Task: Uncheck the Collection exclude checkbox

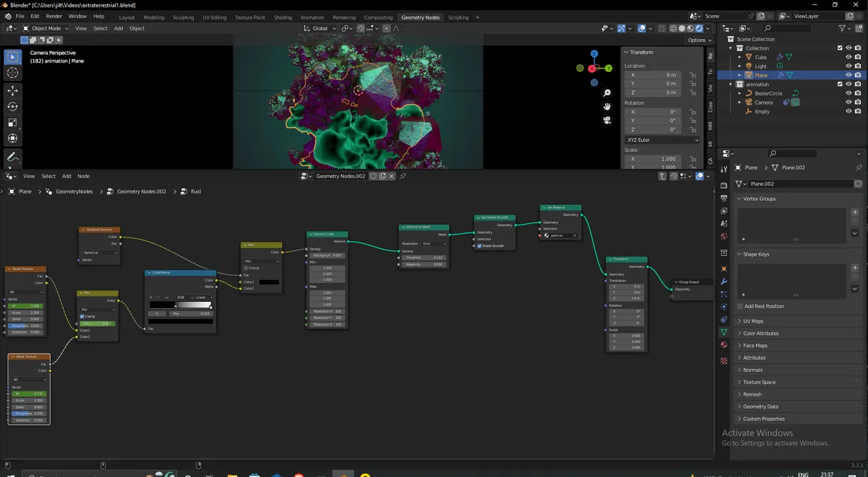Action: pos(840,48)
